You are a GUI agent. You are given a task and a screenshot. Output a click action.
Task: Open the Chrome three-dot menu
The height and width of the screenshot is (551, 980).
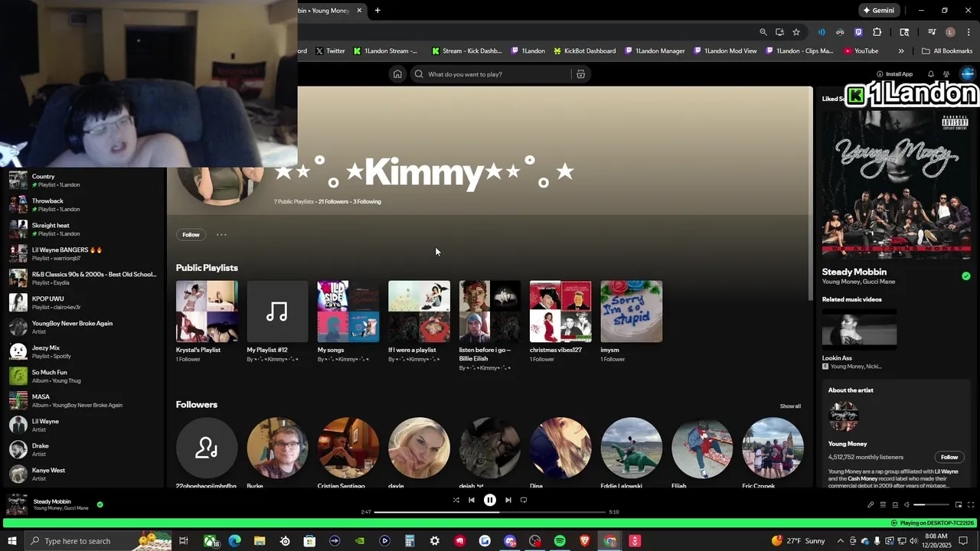tap(969, 32)
